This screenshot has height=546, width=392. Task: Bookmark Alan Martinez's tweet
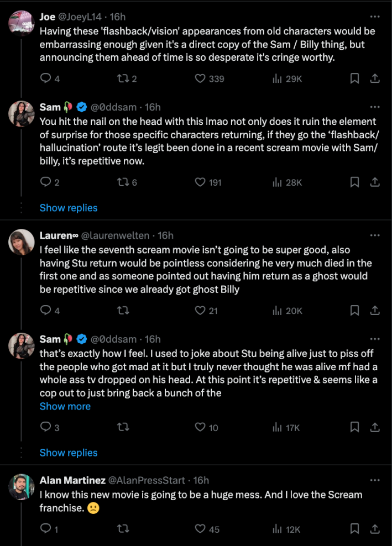pos(354,529)
